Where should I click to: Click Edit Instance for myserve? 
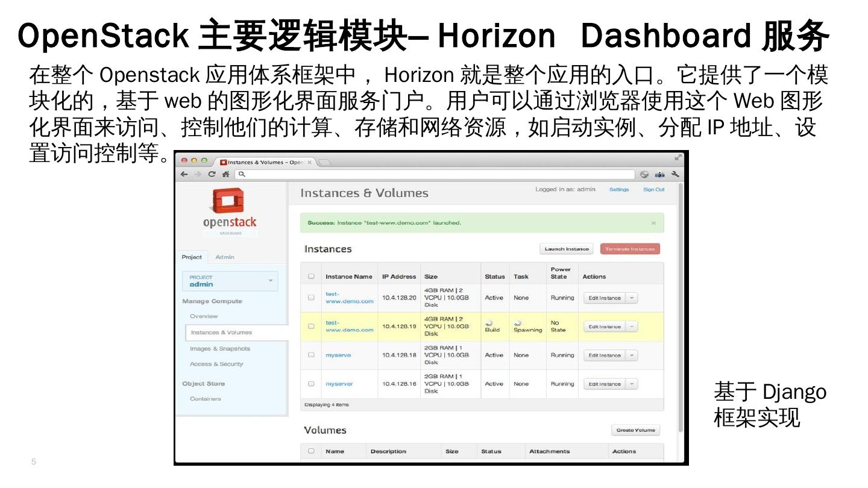(x=605, y=355)
